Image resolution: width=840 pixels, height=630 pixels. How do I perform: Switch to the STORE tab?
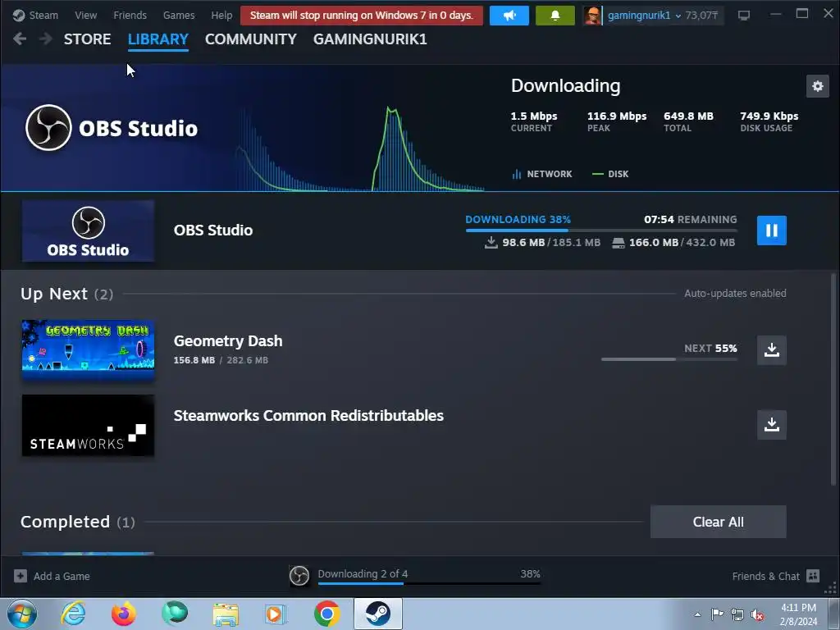coord(87,39)
